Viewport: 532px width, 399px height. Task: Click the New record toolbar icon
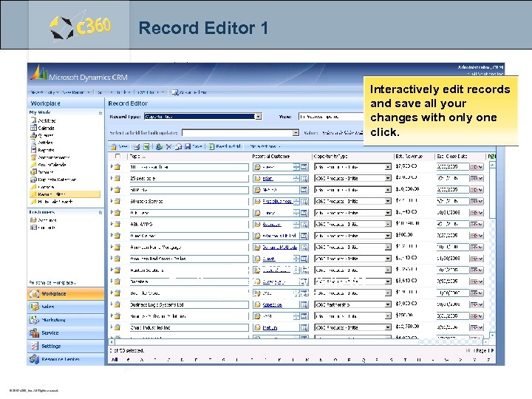click(113, 146)
